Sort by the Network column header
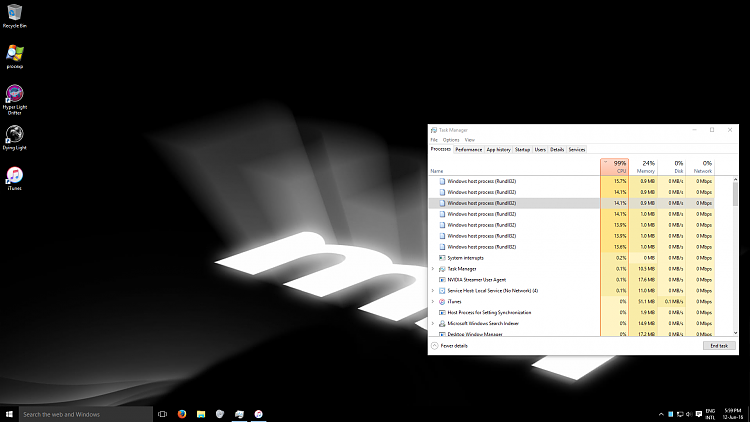Image resolution: width=750 pixels, height=422 pixels. pyautogui.click(x=700, y=167)
